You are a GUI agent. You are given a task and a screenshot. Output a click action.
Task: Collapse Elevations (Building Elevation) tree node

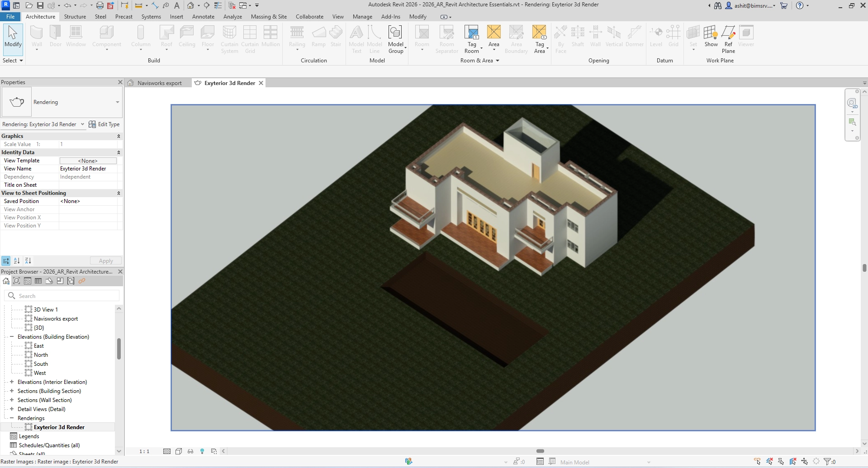point(12,337)
